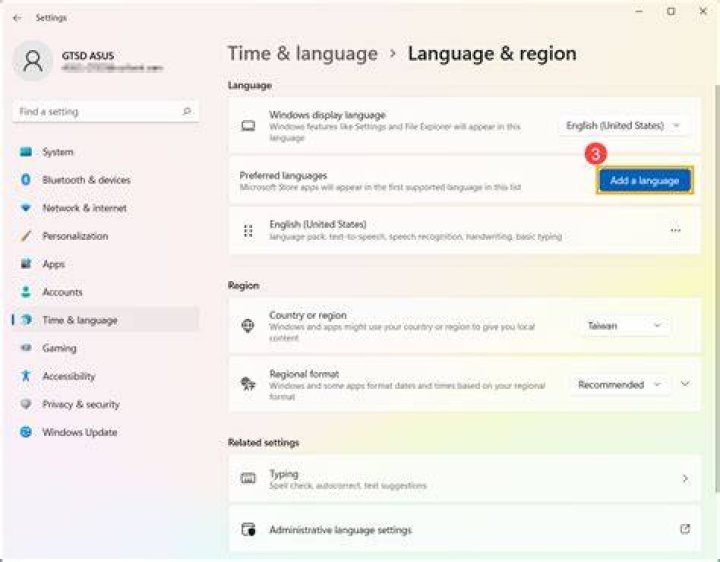720x562 pixels.
Task: Open Accessibility settings
Action: click(x=106, y=376)
